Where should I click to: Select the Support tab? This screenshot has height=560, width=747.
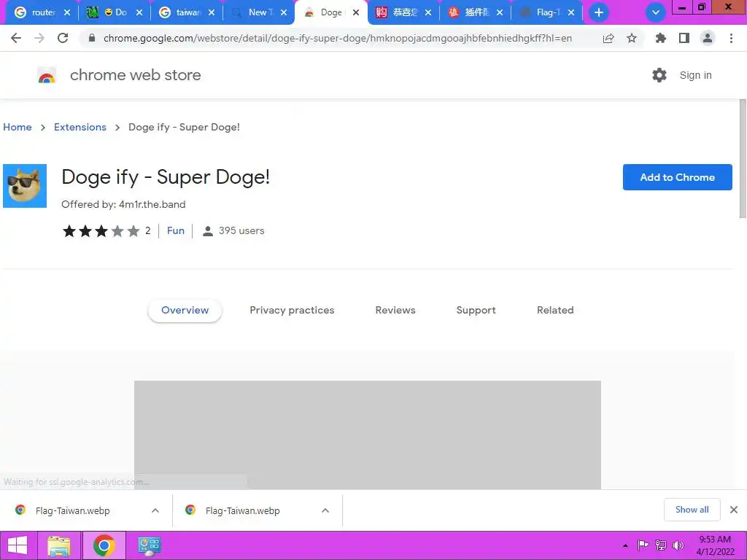coord(476,310)
